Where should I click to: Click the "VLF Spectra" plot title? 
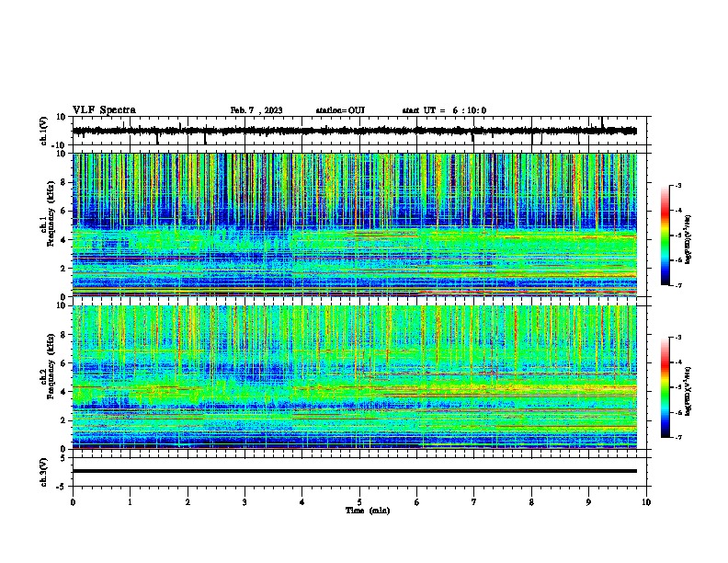104,110
